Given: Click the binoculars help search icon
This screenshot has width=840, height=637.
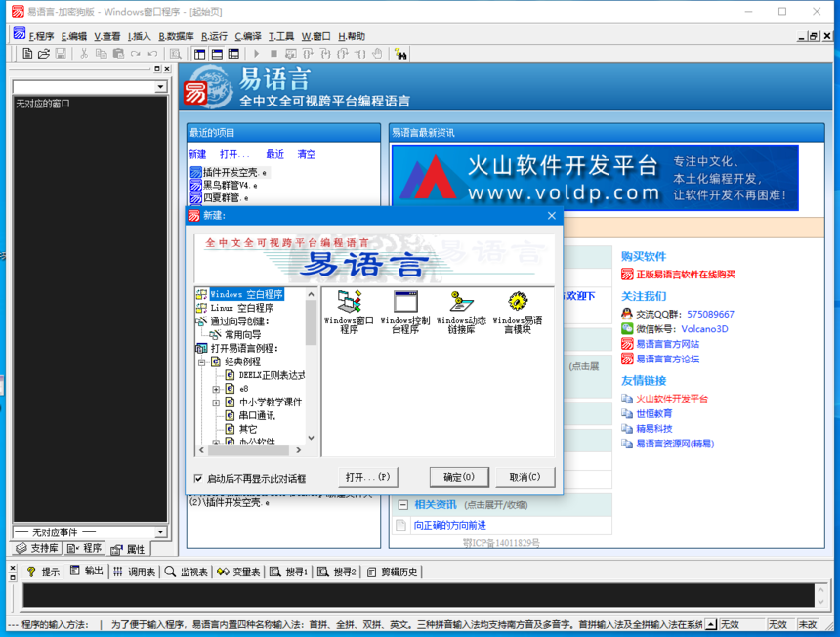Looking at the screenshot, I should click(400, 54).
